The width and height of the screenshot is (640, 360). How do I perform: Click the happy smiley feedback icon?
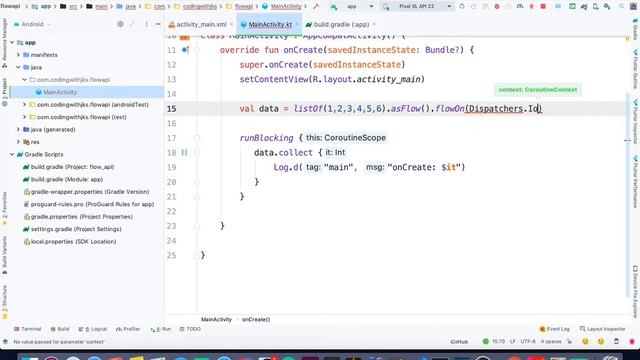point(586,341)
